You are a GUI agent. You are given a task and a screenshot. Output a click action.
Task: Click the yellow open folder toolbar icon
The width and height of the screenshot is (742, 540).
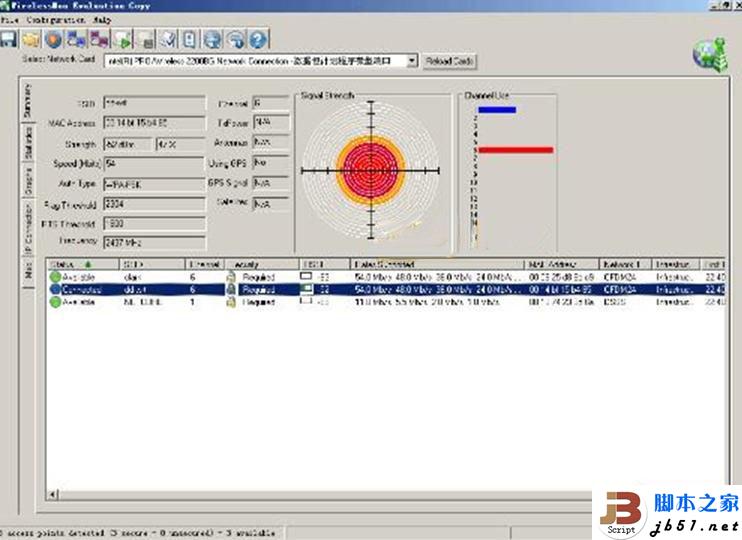pyautogui.click(x=31, y=39)
